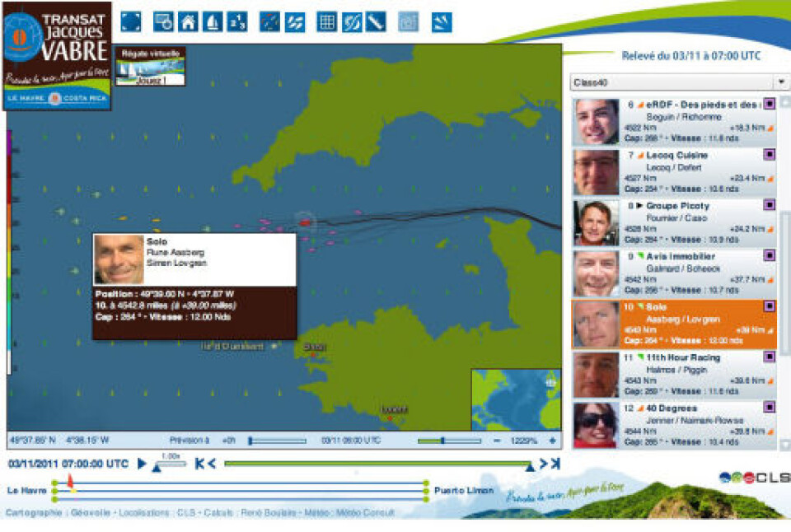Viewport: 791px width, 532px height.
Task: Click the fleet boats toolbar icon
Action: click(295, 22)
